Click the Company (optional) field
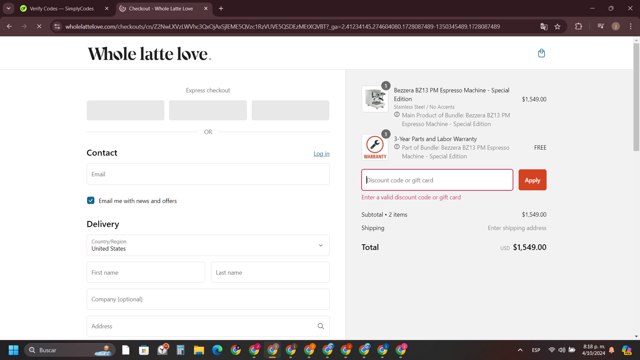The image size is (640, 360). tap(208, 299)
